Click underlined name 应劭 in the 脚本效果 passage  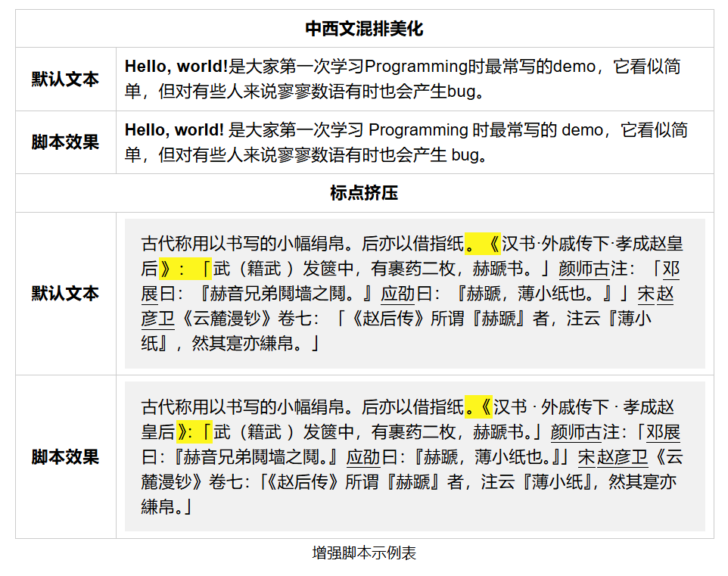(363, 458)
